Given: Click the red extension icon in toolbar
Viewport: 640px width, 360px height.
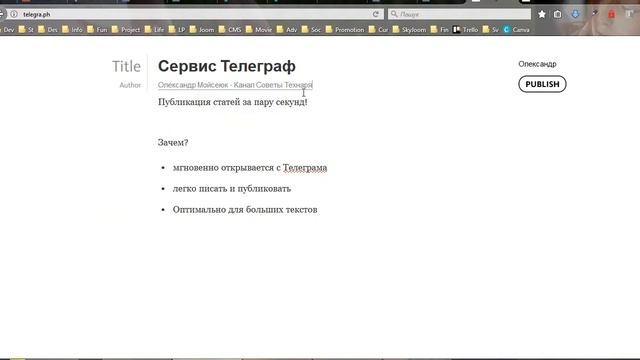Looking at the screenshot, I should 611,14.
